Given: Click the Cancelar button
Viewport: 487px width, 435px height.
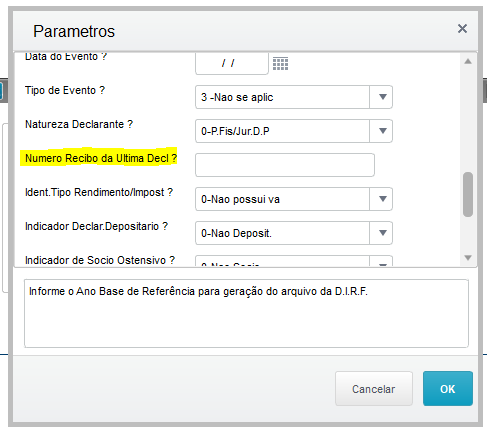Looking at the screenshot, I should (x=374, y=389).
